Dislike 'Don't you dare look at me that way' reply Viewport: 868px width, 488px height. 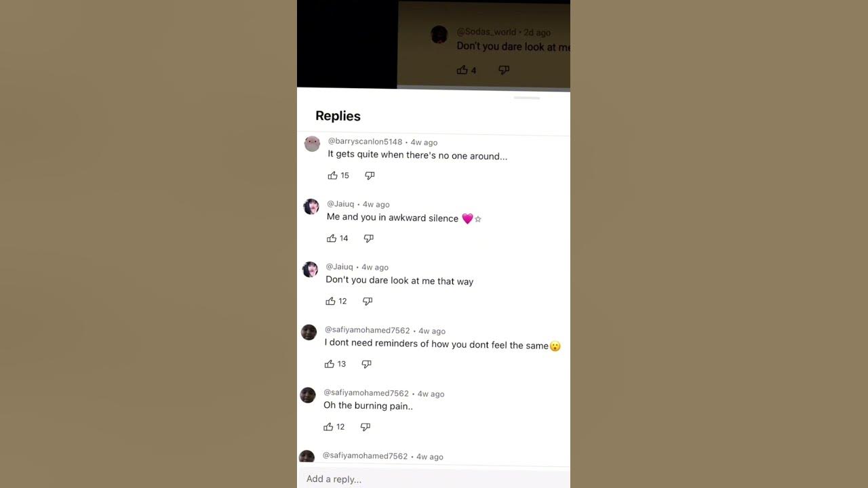pyautogui.click(x=368, y=301)
